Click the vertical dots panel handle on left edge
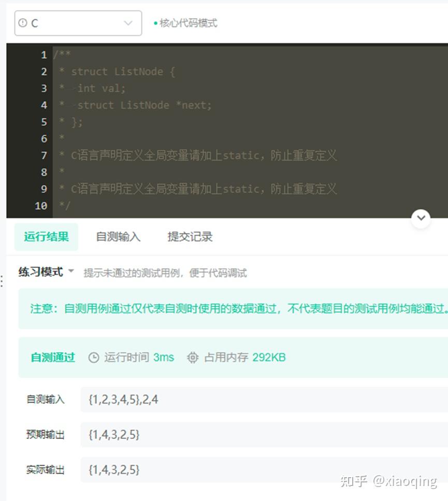The image size is (448, 501). tap(2, 280)
